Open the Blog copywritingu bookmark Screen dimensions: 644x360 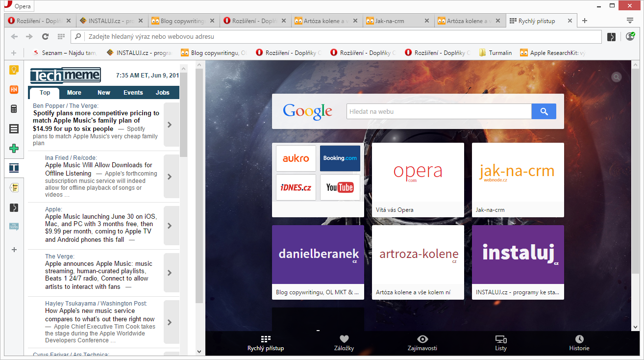coord(214,53)
